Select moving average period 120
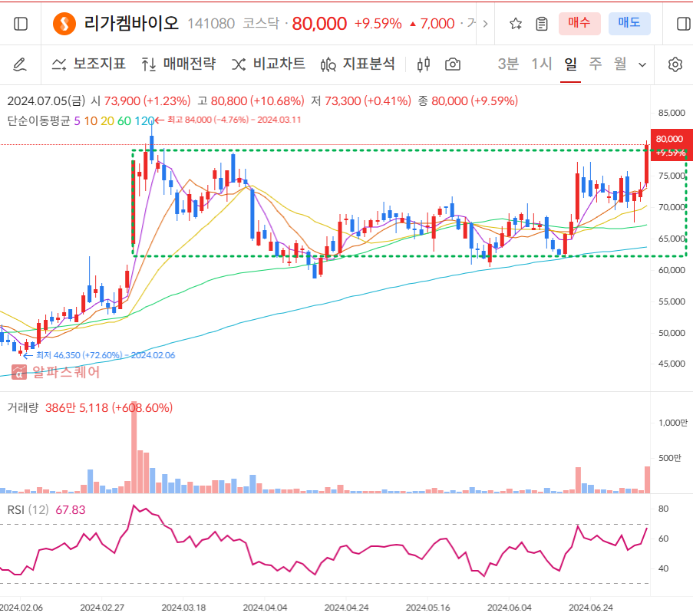The image size is (693, 616). point(144,120)
